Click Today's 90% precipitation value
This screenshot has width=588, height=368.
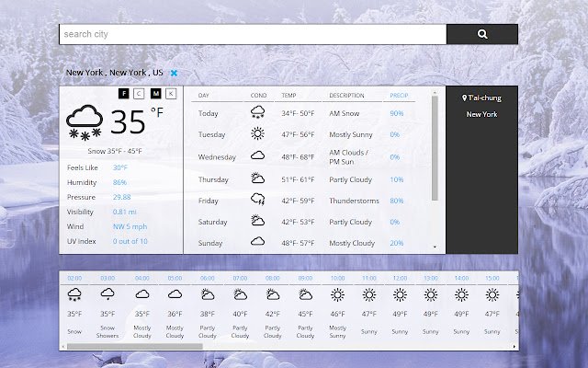coord(397,113)
